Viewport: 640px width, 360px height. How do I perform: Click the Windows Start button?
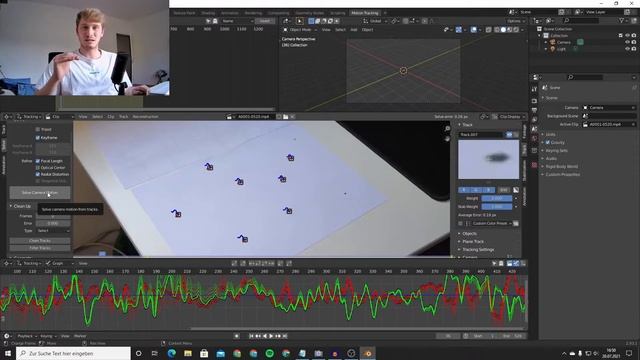8,353
